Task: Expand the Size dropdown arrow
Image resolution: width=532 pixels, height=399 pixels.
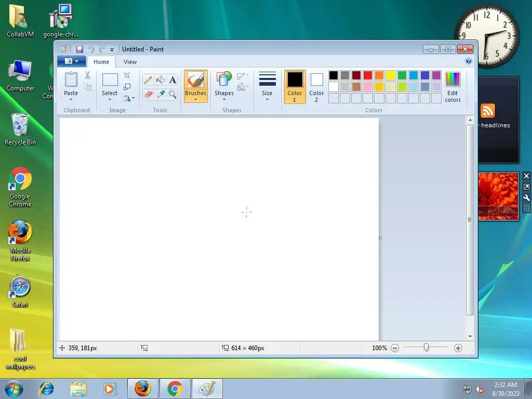Action: 268,100
